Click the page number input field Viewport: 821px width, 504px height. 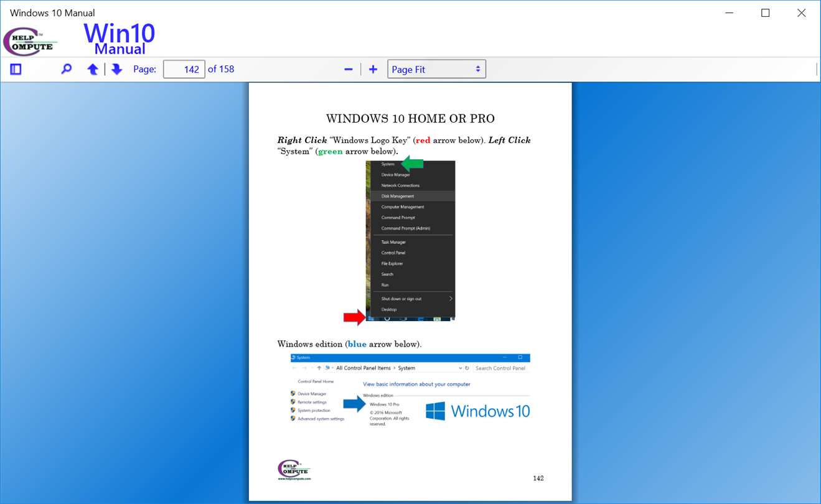pyautogui.click(x=184, y=69)
